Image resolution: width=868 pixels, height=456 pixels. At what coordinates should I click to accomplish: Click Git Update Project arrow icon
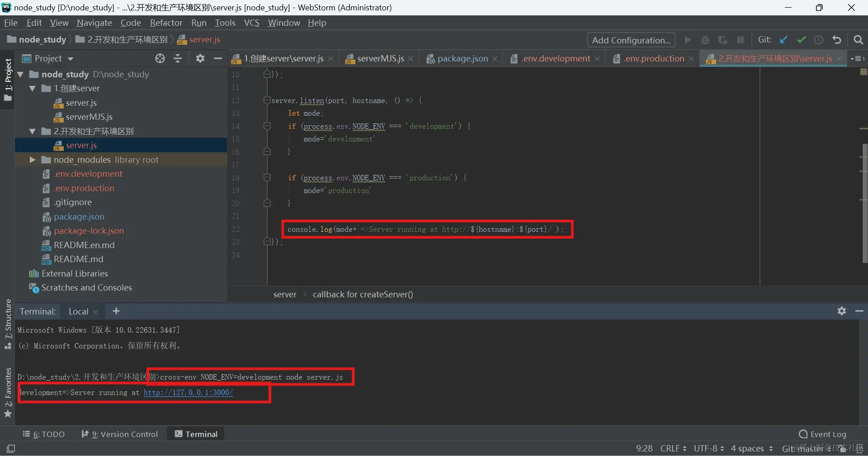tap(783, 40)
